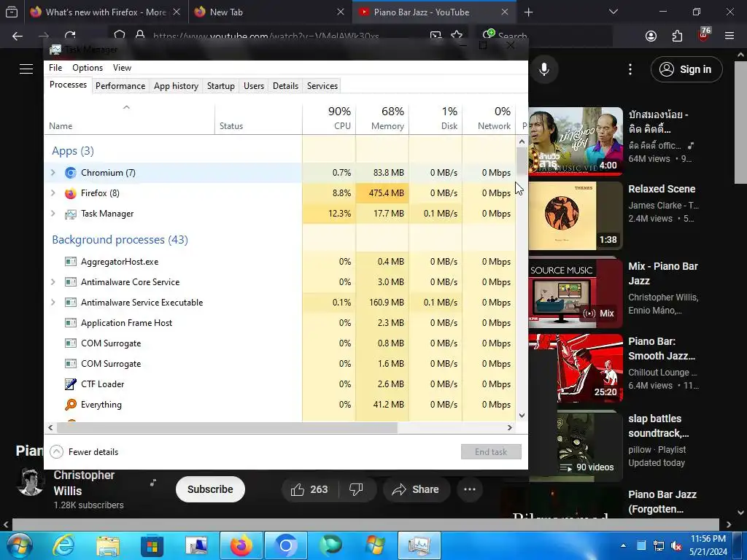
Task: Dislike the video with thumbs down
Action: (356, 489)
